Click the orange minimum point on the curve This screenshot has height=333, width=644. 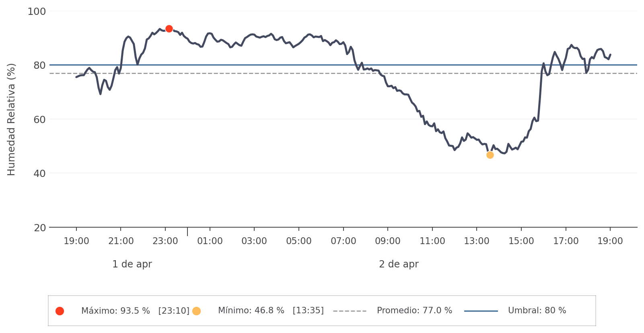click(490, 155)
